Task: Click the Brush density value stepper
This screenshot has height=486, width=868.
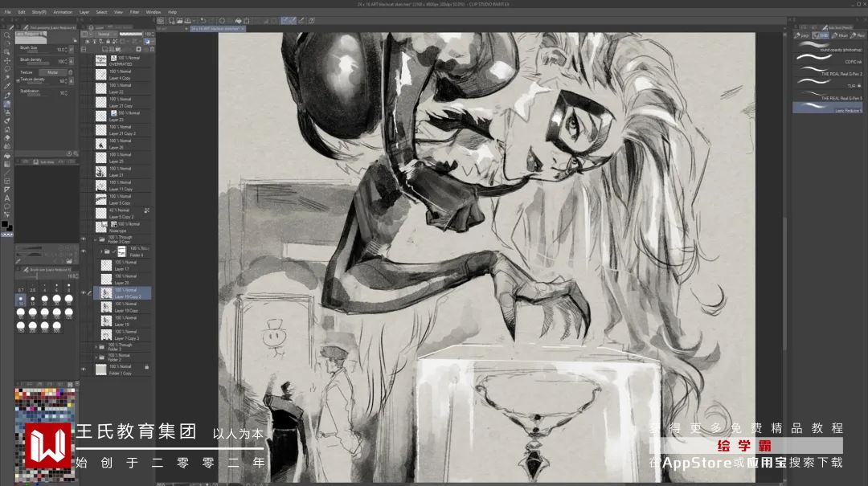Action: click(66, 61)
